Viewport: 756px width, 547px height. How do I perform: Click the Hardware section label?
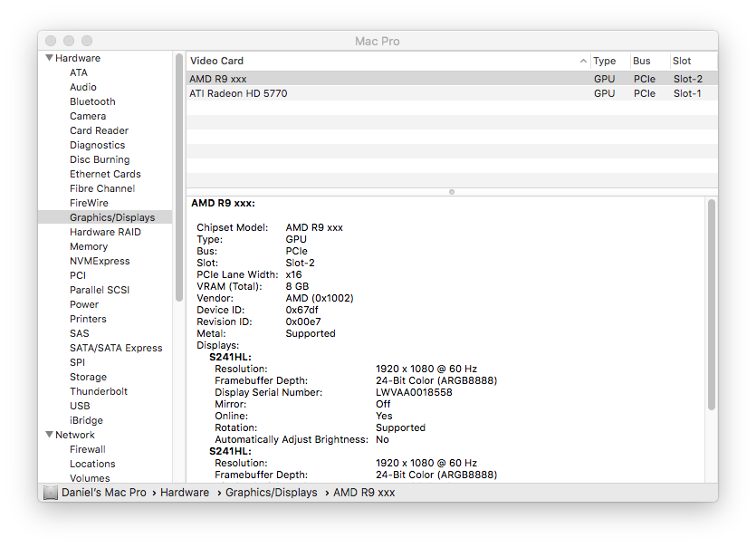pyautogui.click(x=78, y=58)
